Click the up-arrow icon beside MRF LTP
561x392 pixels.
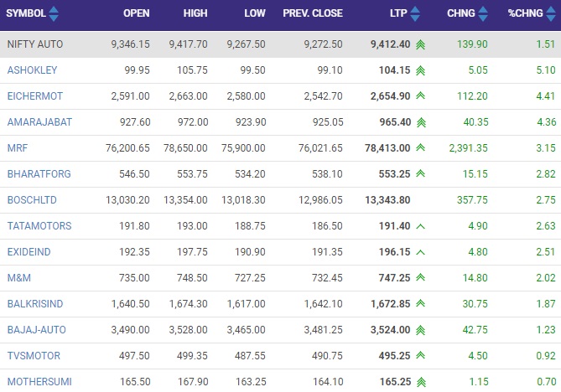tap(421, 147)
